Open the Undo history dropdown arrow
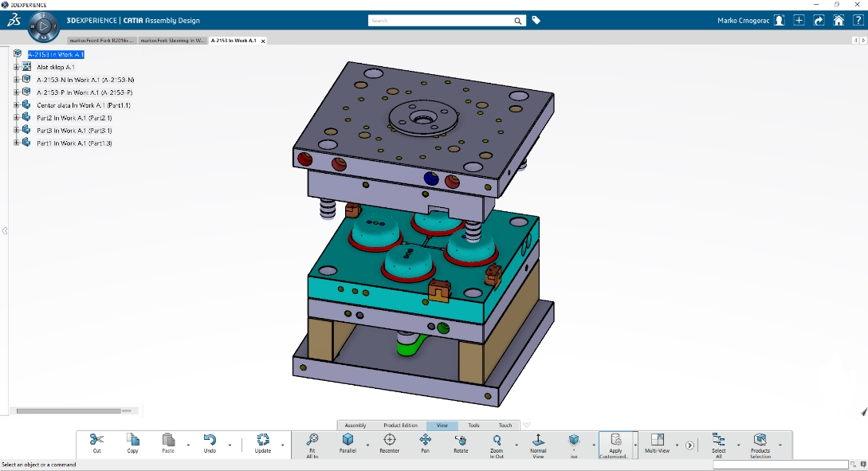868x471 pixels. pos(230,445)
